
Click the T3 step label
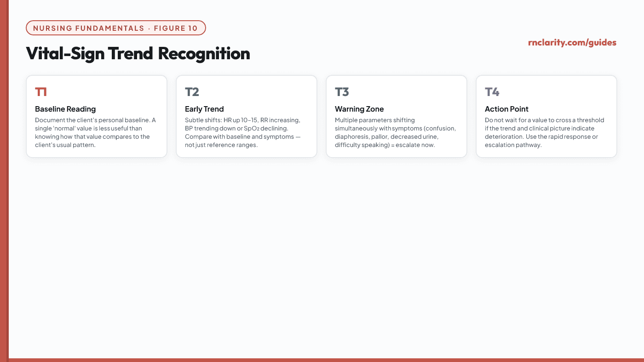[x=342, y=92]
